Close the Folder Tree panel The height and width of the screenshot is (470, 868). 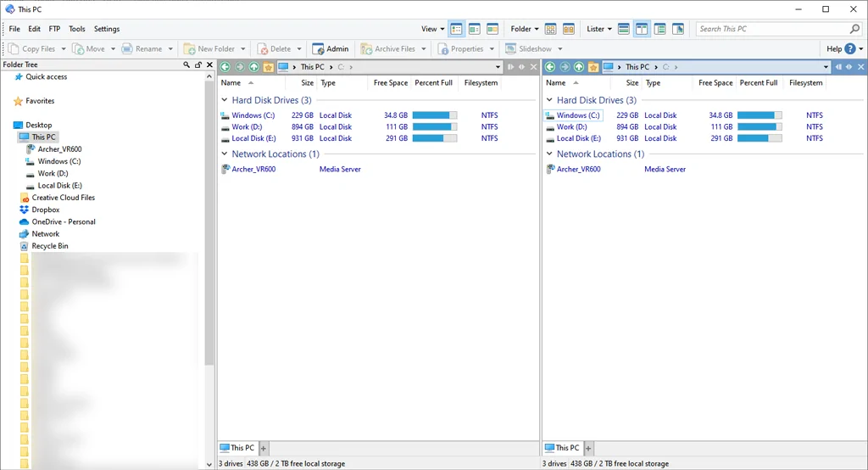pos(209,64)
